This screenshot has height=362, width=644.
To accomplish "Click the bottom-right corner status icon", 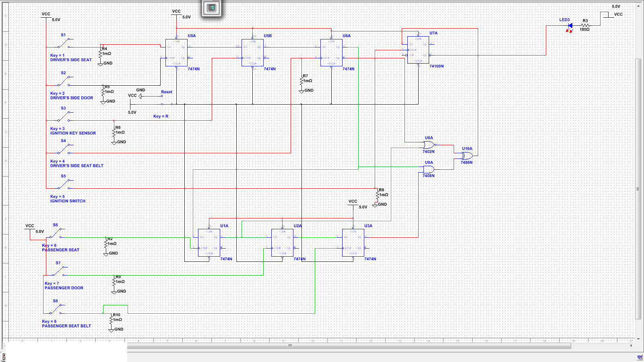I will click(x=640, y=357).
